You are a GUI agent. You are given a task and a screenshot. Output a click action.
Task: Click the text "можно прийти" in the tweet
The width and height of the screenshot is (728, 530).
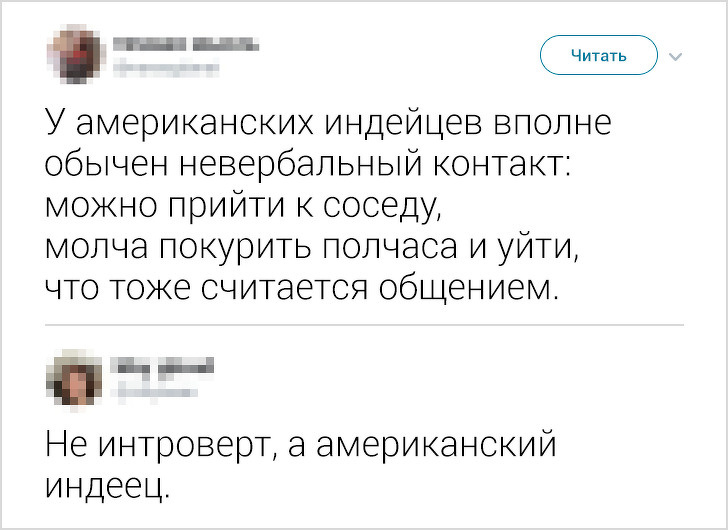(158, 208)
